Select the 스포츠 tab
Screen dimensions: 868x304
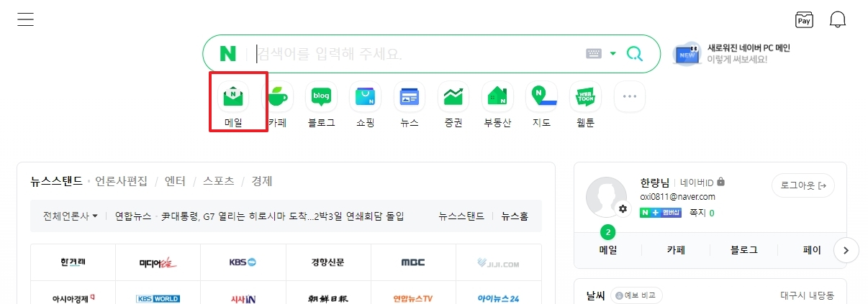(x=218, y=181)
